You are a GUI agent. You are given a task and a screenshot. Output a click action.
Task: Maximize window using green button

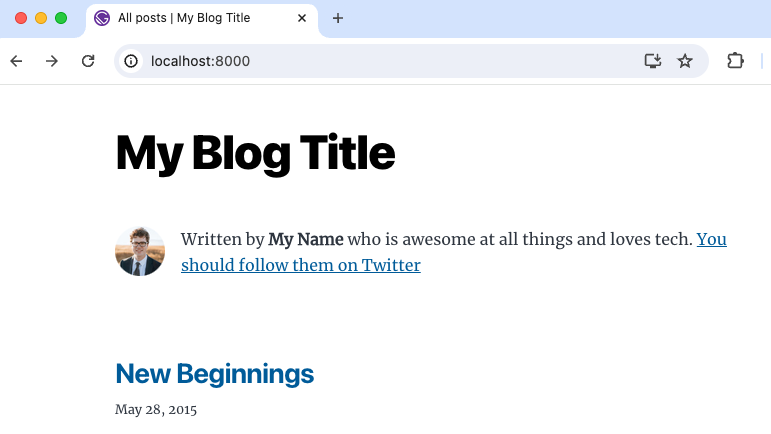(61, 18)
